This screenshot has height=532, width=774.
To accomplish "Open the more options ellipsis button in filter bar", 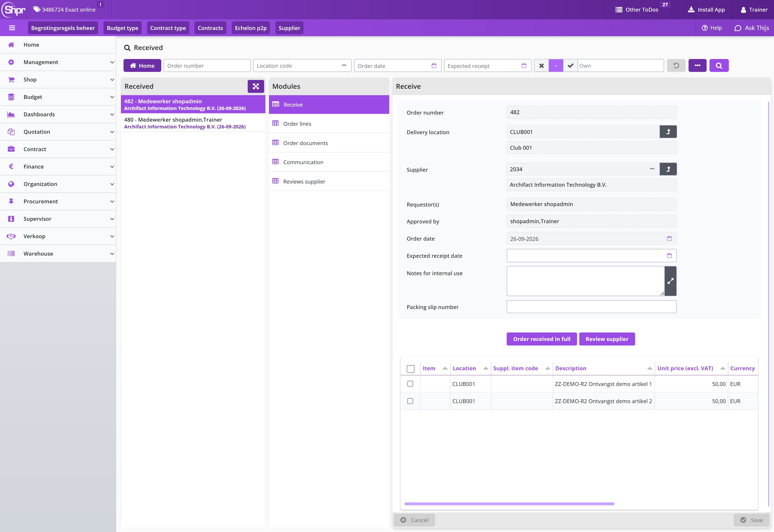I will [697, 66].
